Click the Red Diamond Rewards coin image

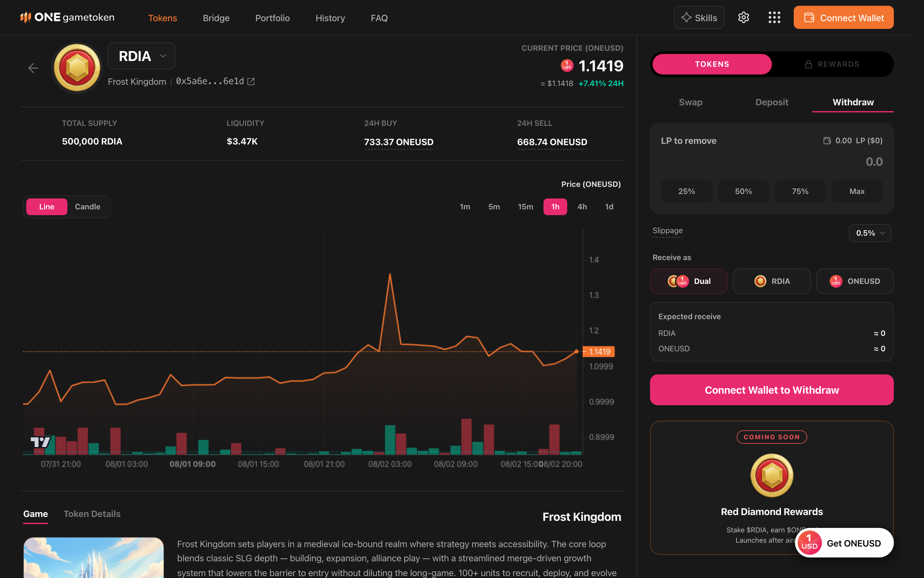(772, 475)
